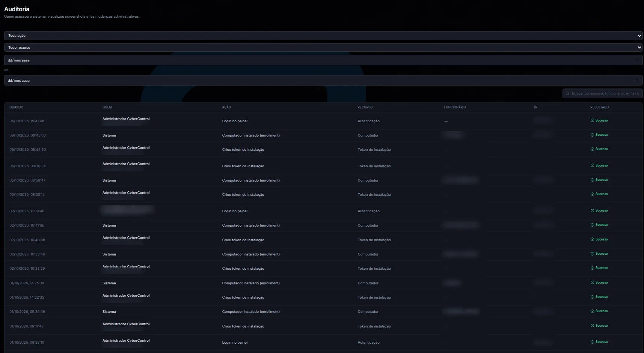Viewport: 644px width, 353px height.
Task: Click the QUEM column header
Action: 107,107
